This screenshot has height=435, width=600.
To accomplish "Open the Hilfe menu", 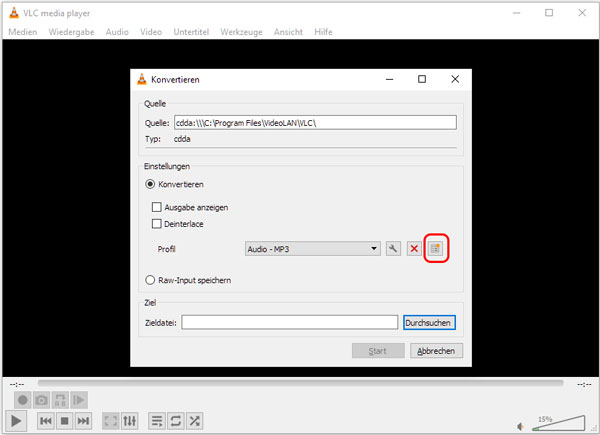I will click(323, 32).
